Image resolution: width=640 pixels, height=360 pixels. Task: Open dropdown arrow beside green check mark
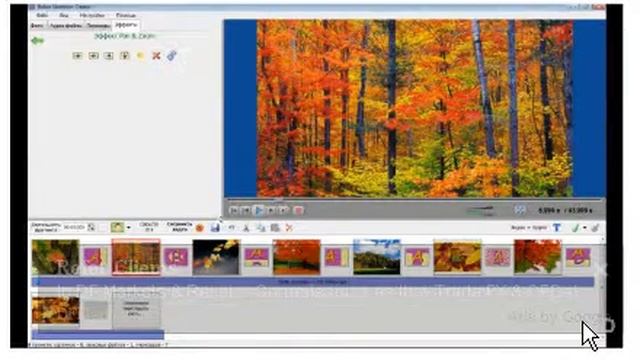(584, 228)
